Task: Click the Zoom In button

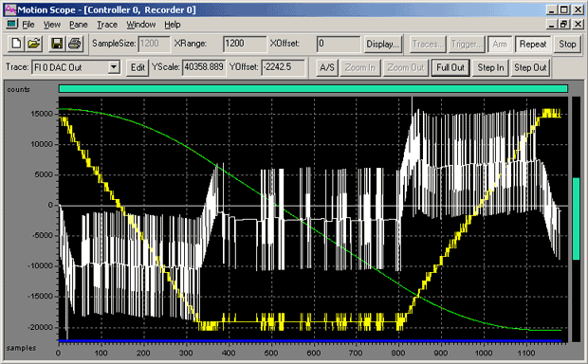Action: tap(360, 67)
